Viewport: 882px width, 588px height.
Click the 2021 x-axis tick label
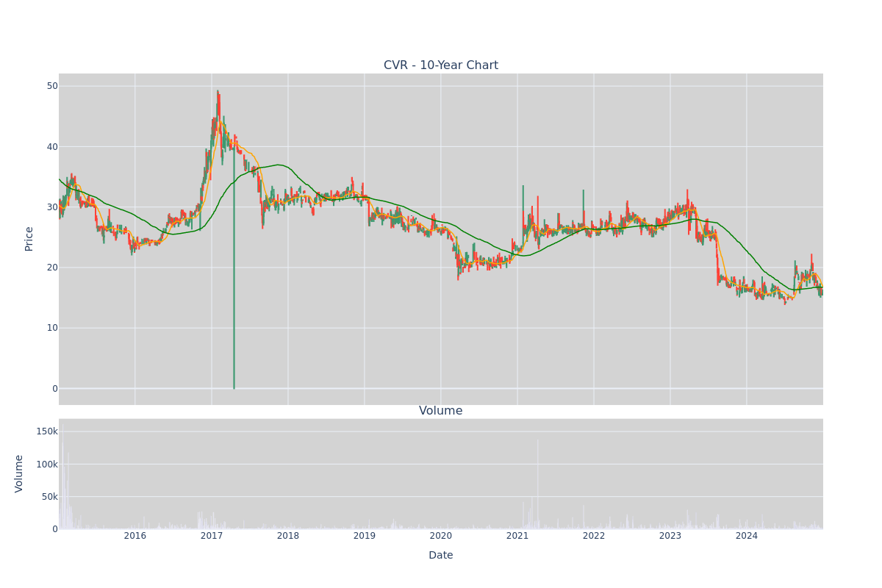(x=517, y=536)
